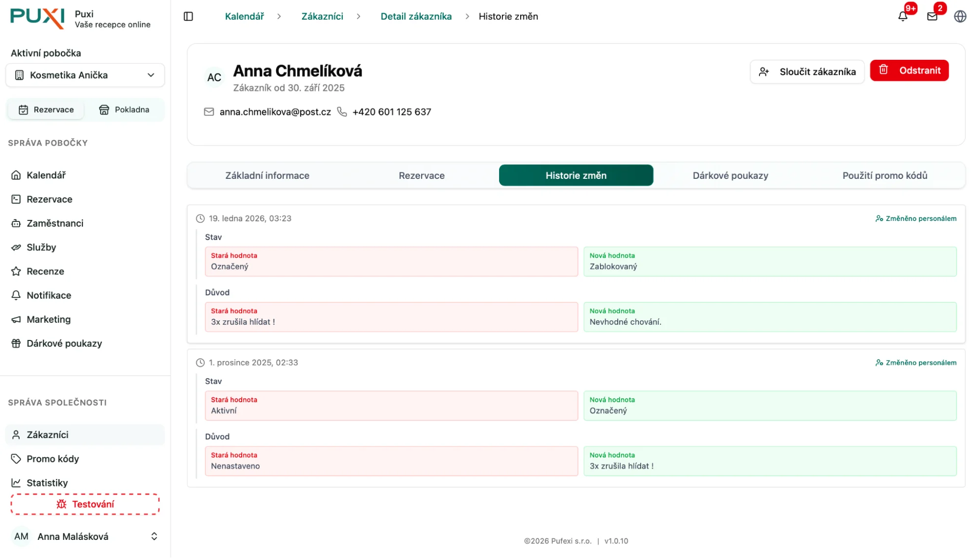Expand the Anna Malásková user menu
Image resolution: width=980 pixels, height=558 pixels.
85,536
